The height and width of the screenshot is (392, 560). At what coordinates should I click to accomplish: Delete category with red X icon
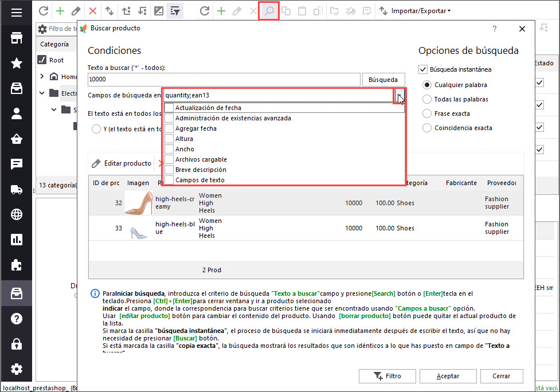[93, 11]
